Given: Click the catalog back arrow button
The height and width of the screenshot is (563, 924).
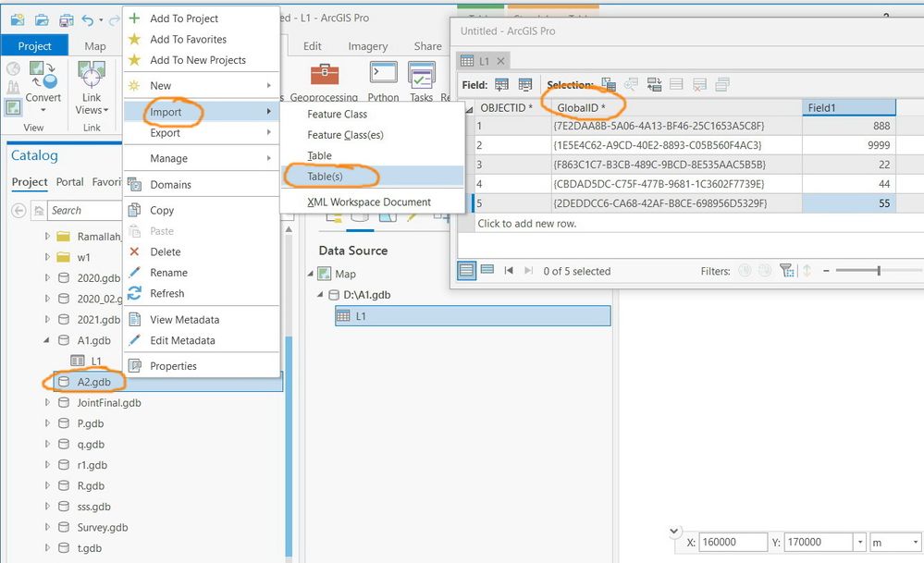Looking at the screenshot, I should coord(18,210).
